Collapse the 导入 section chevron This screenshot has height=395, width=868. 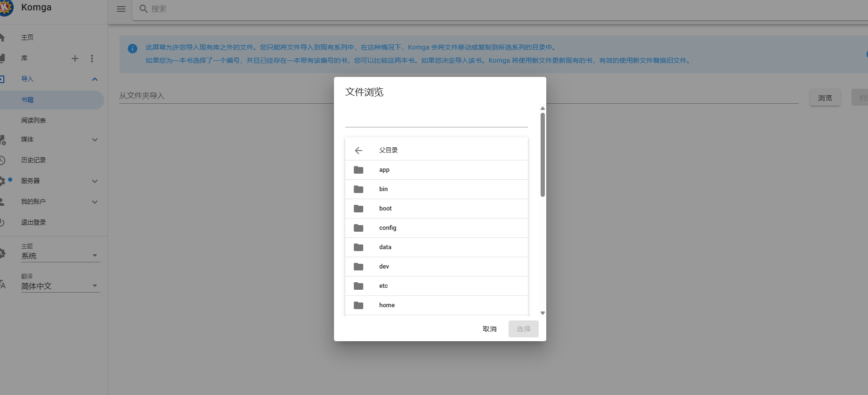click(x=95, y=79)
